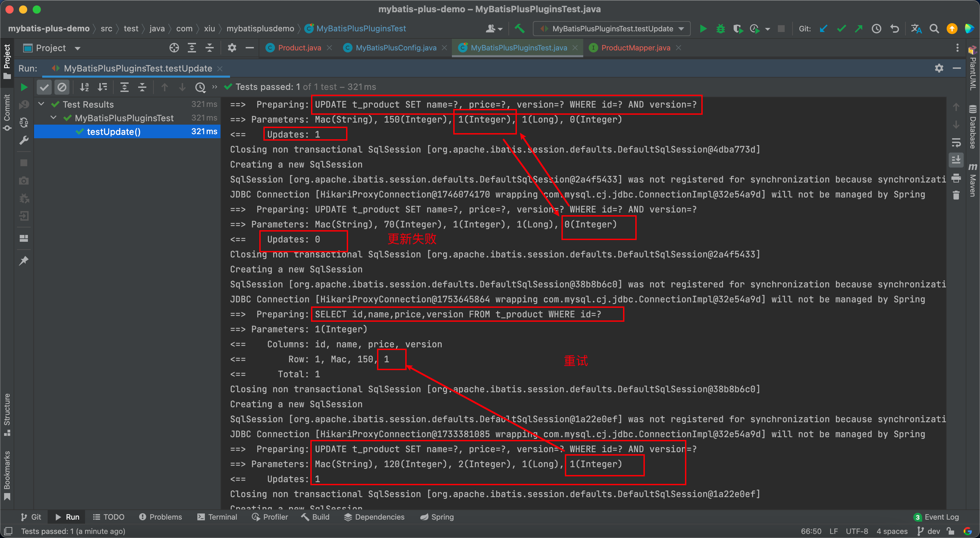
Task: Open the user account dropdown
Action: point(494,29)
